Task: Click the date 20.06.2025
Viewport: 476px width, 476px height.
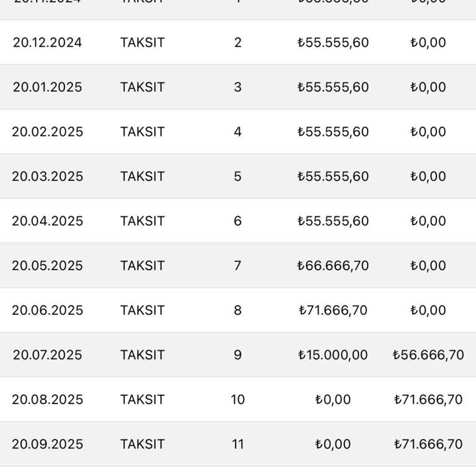Action: click(x=47, y=311)
